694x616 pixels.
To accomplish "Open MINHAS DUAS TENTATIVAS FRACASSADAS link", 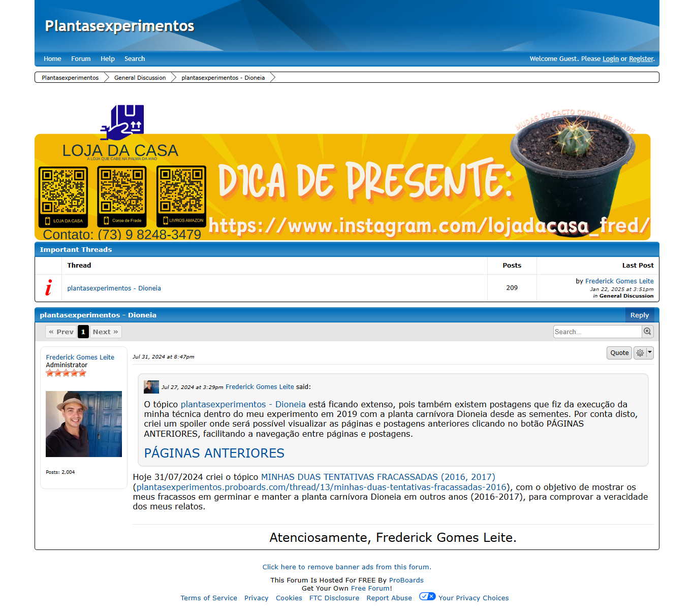I will tap(378, 477).
